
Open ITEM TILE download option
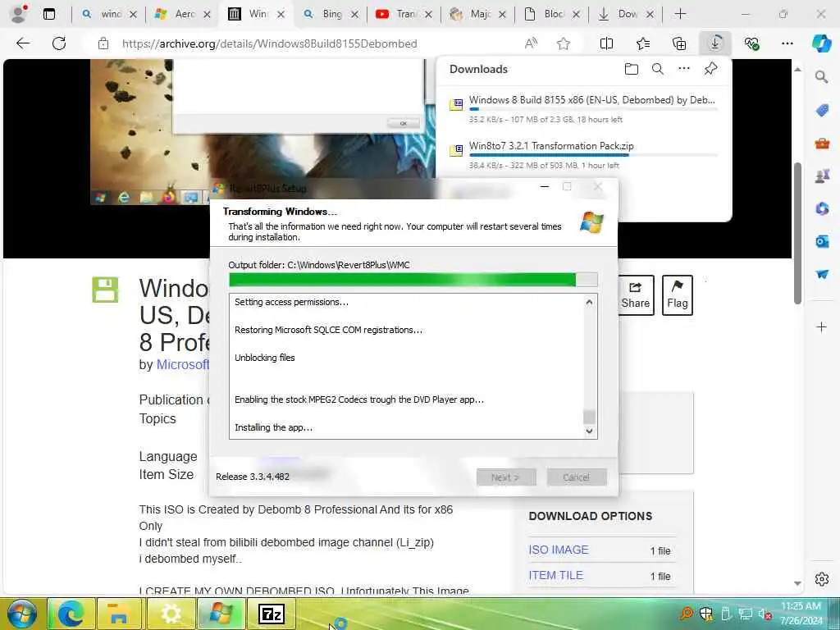point(555,575)
